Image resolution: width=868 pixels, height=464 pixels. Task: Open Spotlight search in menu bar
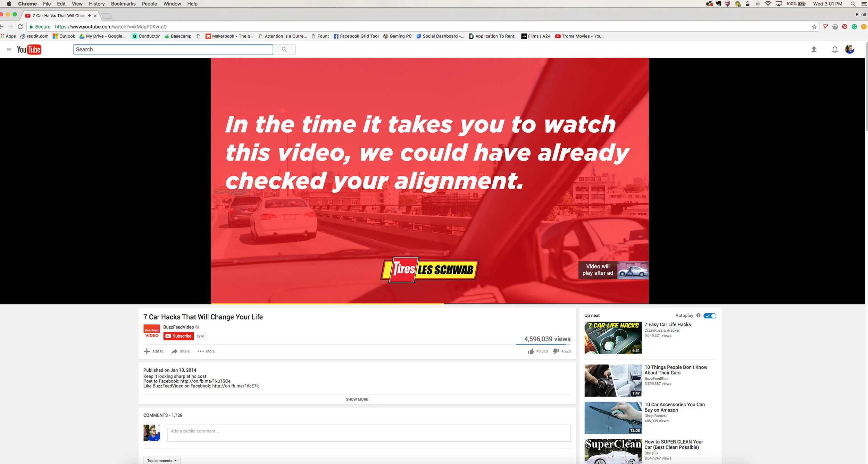pyautogui.click(x=853, y=4)
